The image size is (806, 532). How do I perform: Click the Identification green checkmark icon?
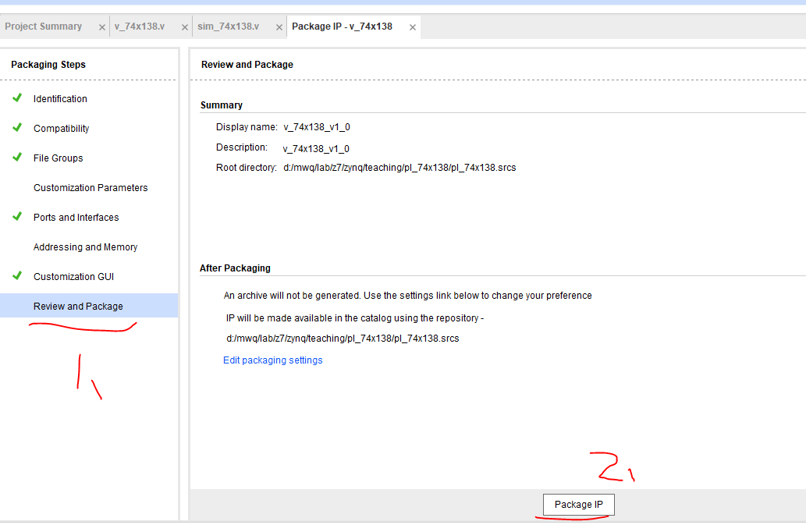[17, 98]
